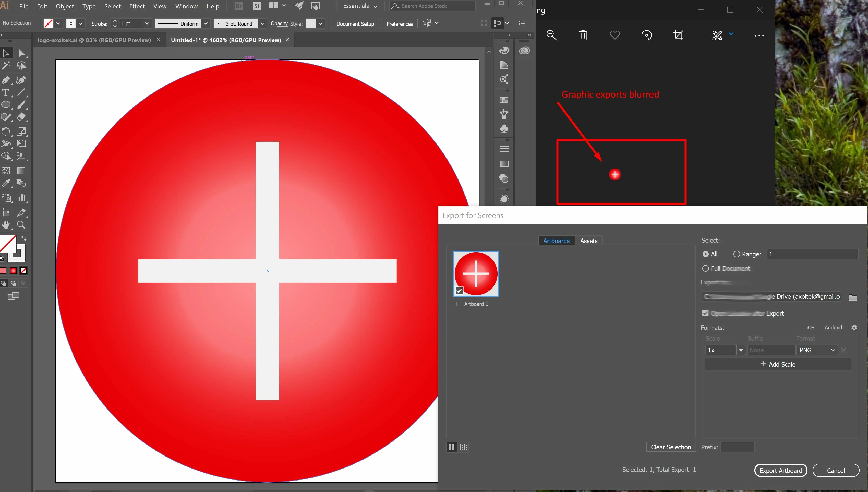Open the Essentials workspace dropdown
Screen dimensions: 868x492
click(x=360, y=6)
